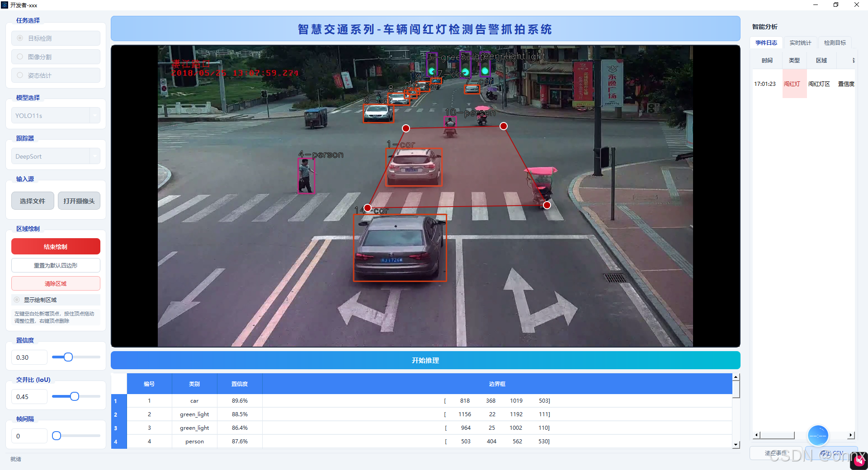Click the down arrow of the results table scrollbar
Viewport: 868px width, 470px height.
click(x=736, y=445)
